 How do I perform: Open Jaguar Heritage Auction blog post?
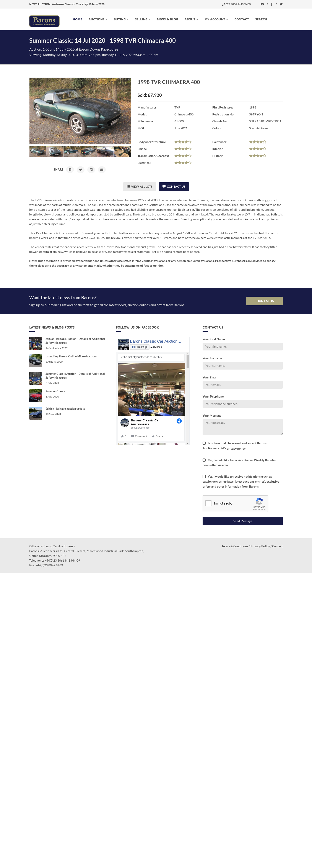click(x=75, y=341)
